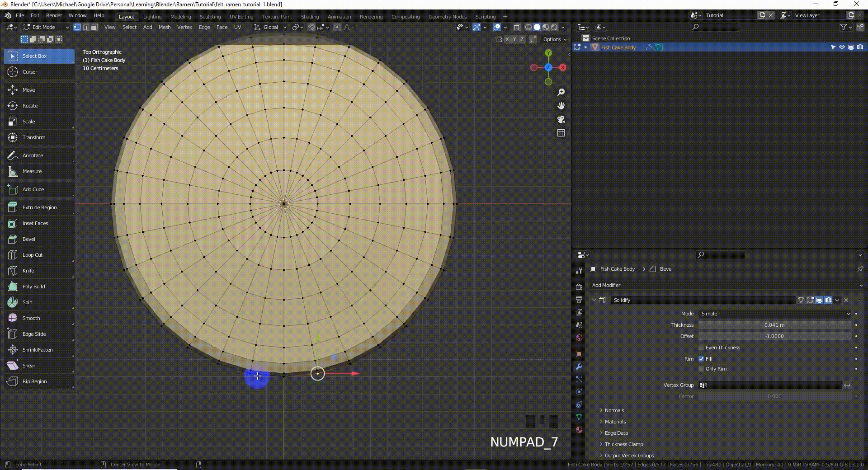Switch to the Sculpting workspace tab
The height and width of the screenshot is (470, 868).
point(210,17)
